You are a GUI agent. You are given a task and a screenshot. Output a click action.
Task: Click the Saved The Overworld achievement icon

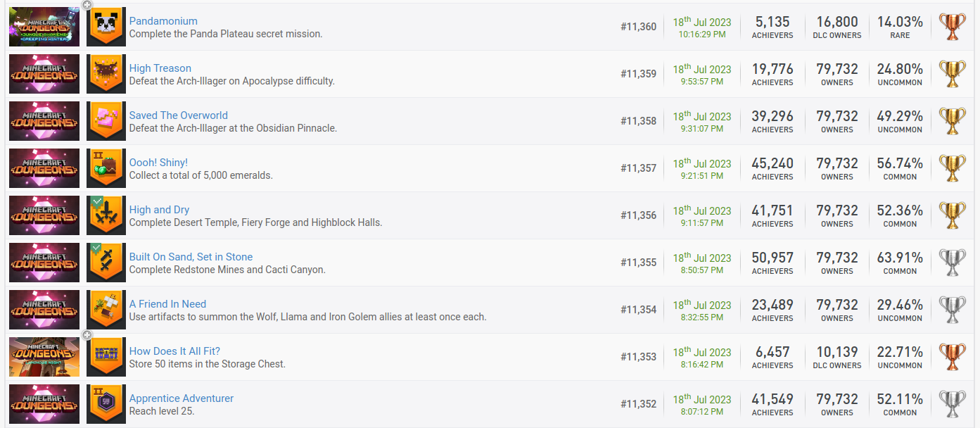pos(106,121)
